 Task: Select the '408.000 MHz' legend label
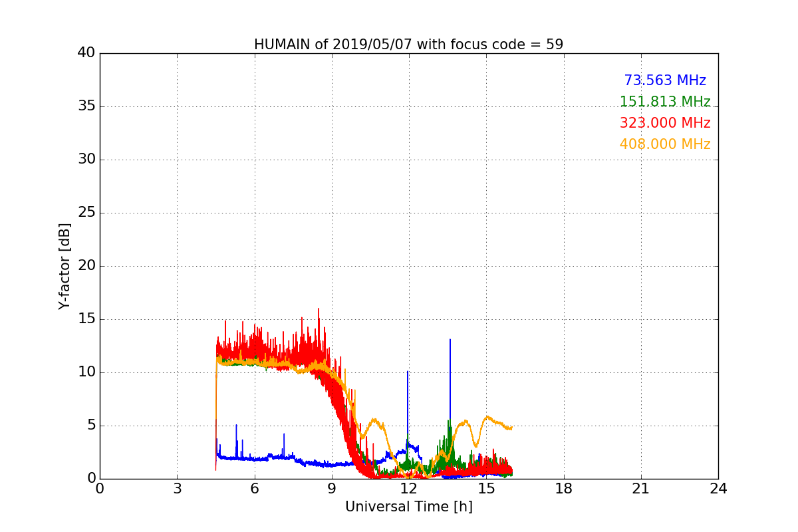[x=665, y=144]
